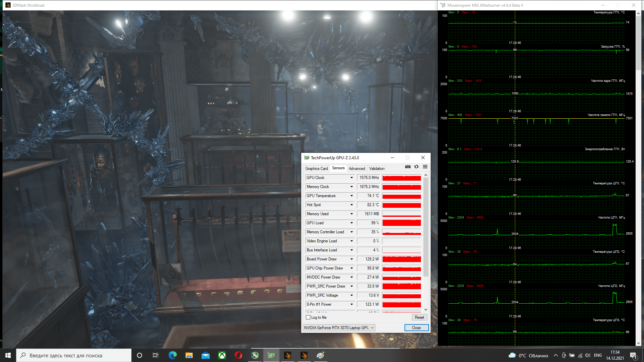Click the GPU-Z refresh sensors icon

point(416,167)
